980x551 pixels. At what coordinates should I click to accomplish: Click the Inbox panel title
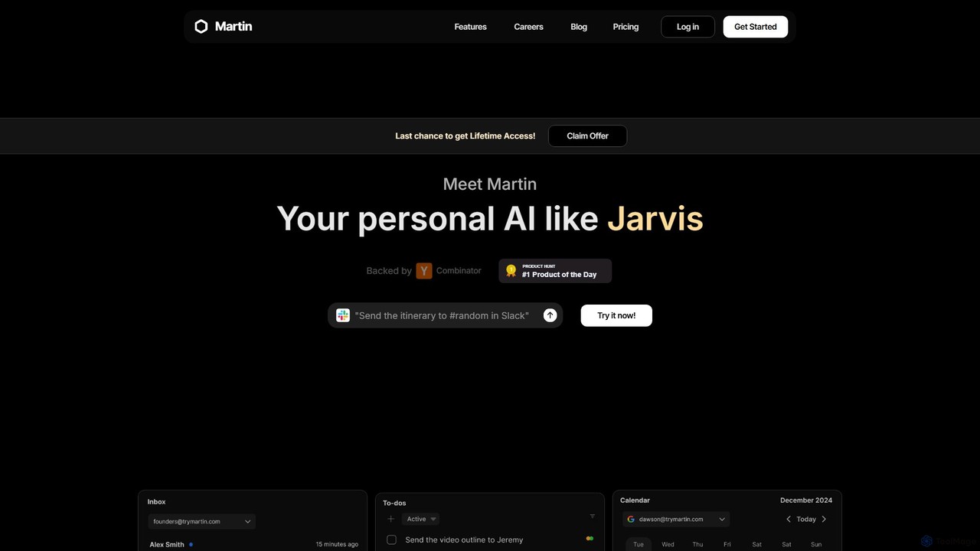click(156, 502)
